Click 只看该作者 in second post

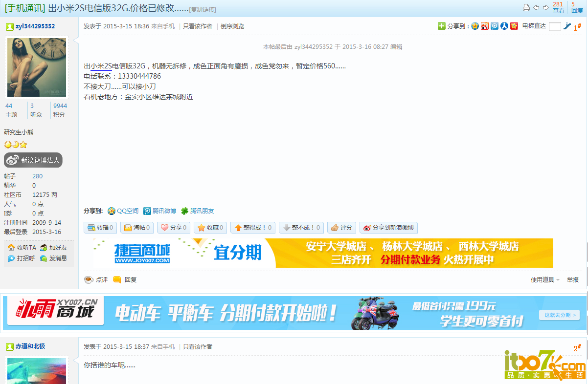pos(198,347)
